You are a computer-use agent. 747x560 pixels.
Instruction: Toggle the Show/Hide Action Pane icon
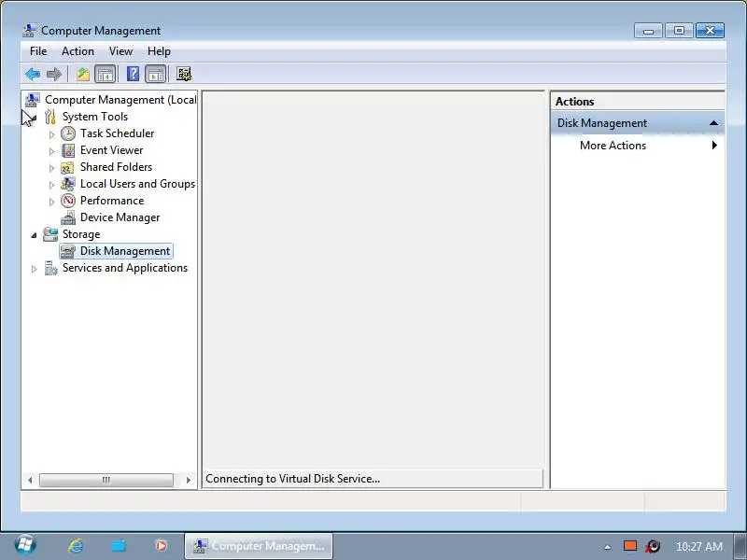(156, 75)
